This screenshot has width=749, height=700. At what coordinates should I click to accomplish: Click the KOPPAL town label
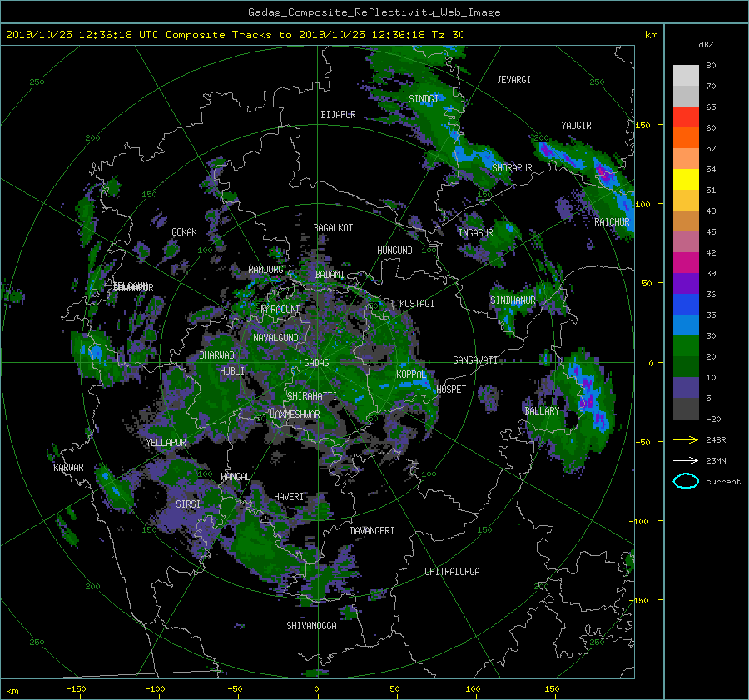[411, 375]
